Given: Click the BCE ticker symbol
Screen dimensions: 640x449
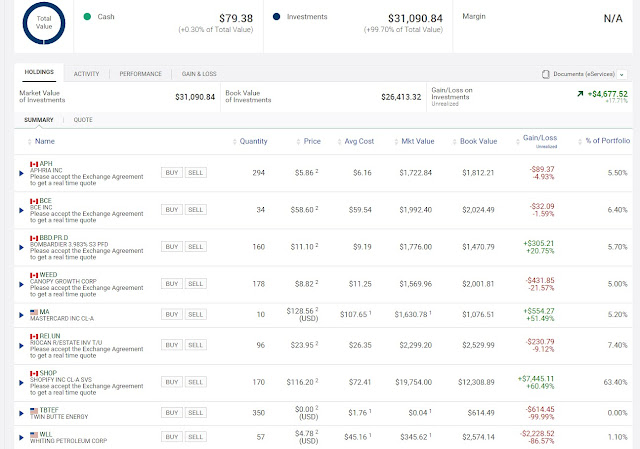Looking at the screenshot, I should (45, 201).
